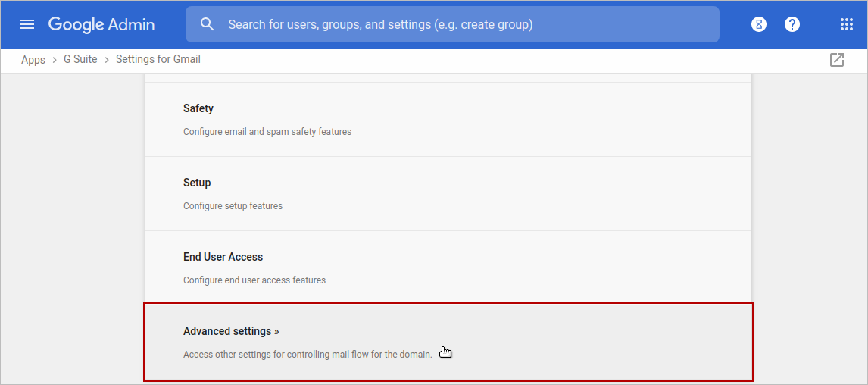This screenshot has height=385, width=868.
Task: Click the Google Admin logo
Action: point(101,24)
